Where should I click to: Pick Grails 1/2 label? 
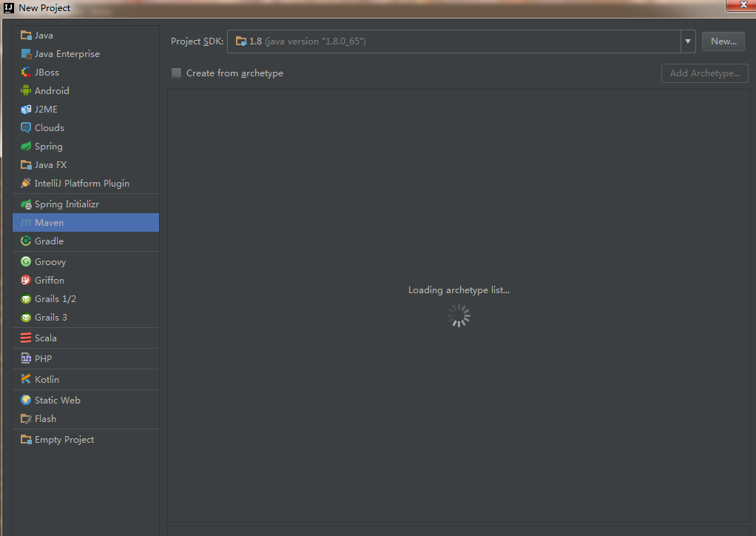tap(55, 298)
